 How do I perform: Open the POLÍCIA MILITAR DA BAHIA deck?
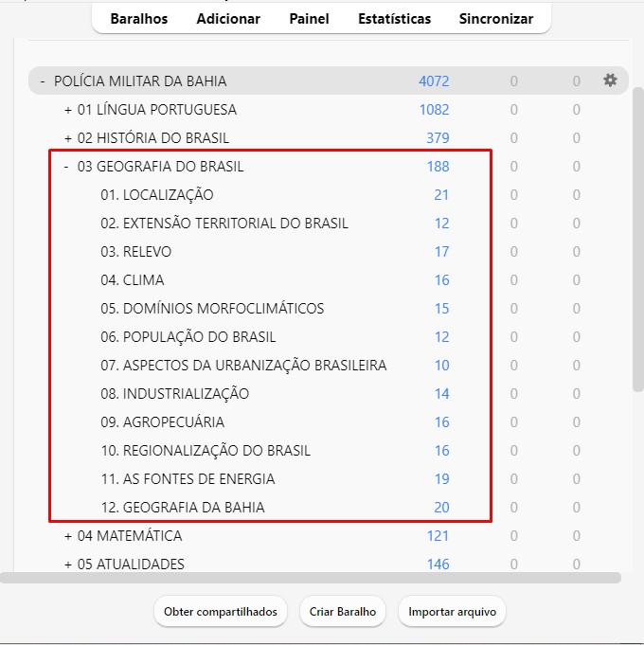pos(140,81)
